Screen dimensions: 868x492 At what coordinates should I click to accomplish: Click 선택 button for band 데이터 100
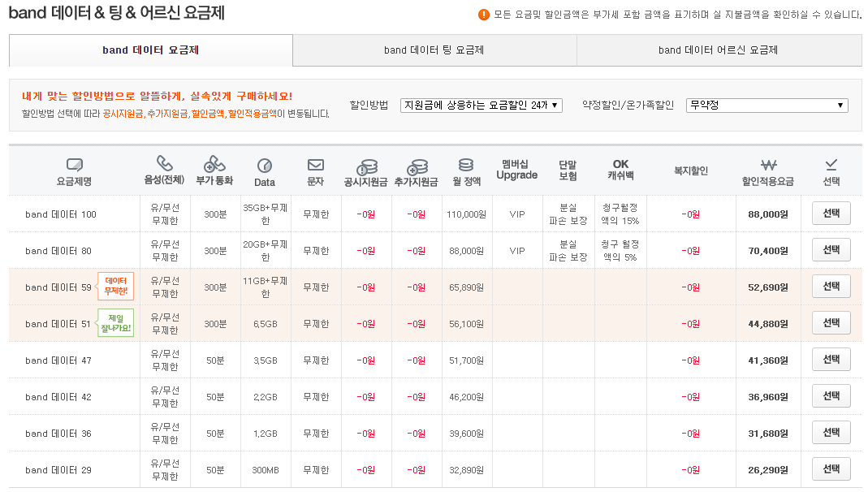pos(830,214)
